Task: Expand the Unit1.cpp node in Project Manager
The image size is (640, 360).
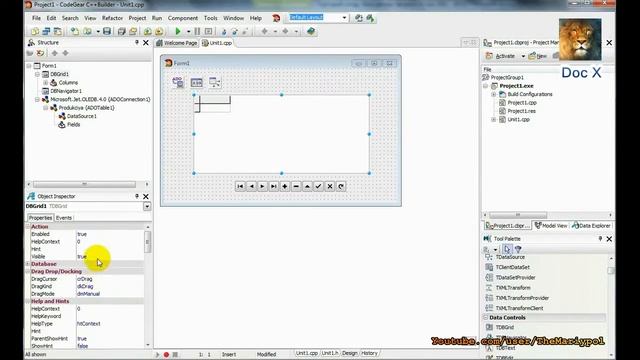Action: coord(493,120)
